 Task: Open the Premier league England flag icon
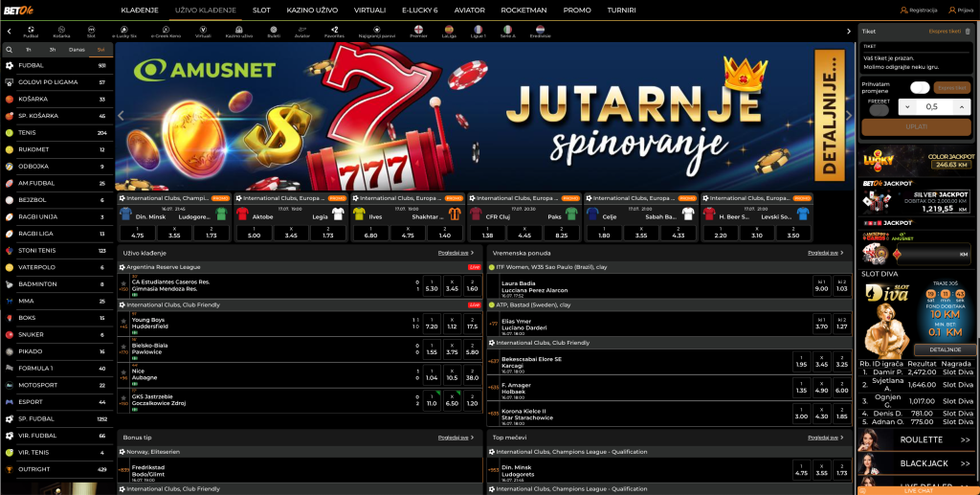419,29
